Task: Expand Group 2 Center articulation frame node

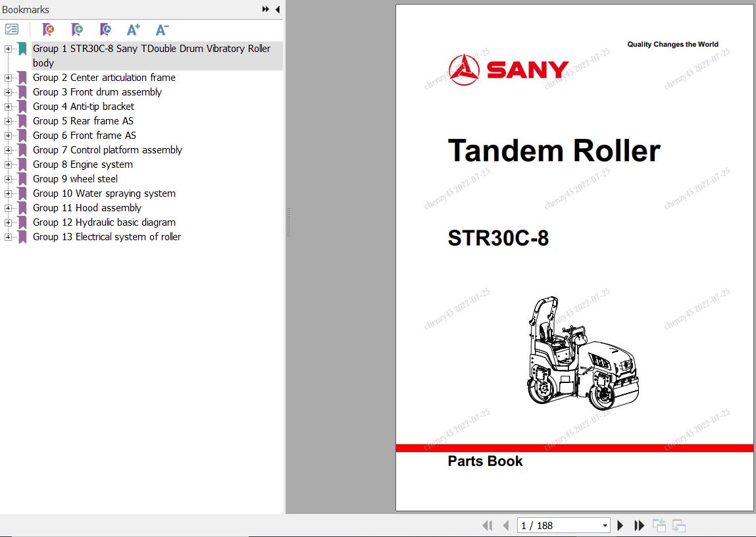Action: click(8, 78)
